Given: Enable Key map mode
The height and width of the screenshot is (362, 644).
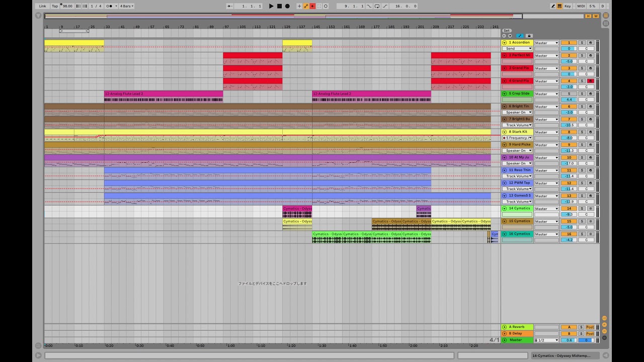Looking at the screenshot, I should (568, 6).
